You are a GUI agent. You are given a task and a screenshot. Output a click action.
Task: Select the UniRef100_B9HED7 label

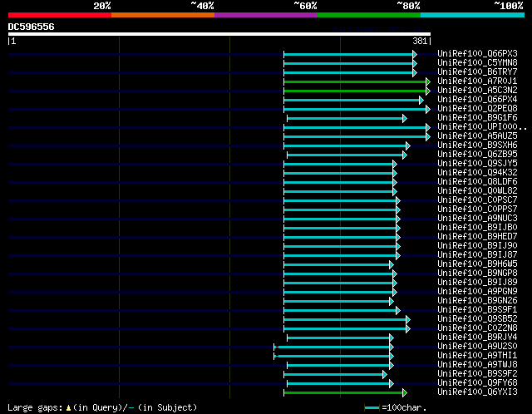[x=477, y=237]
